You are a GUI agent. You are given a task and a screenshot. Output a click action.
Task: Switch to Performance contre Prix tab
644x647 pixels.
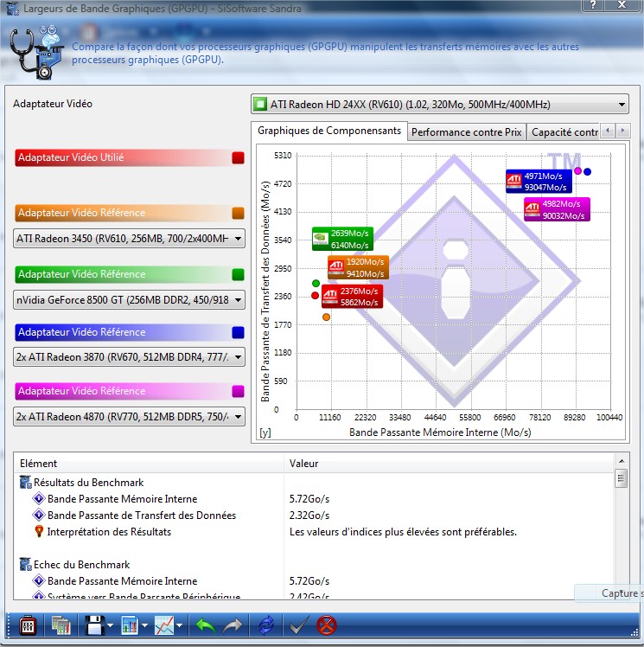(x=466, y=132)
